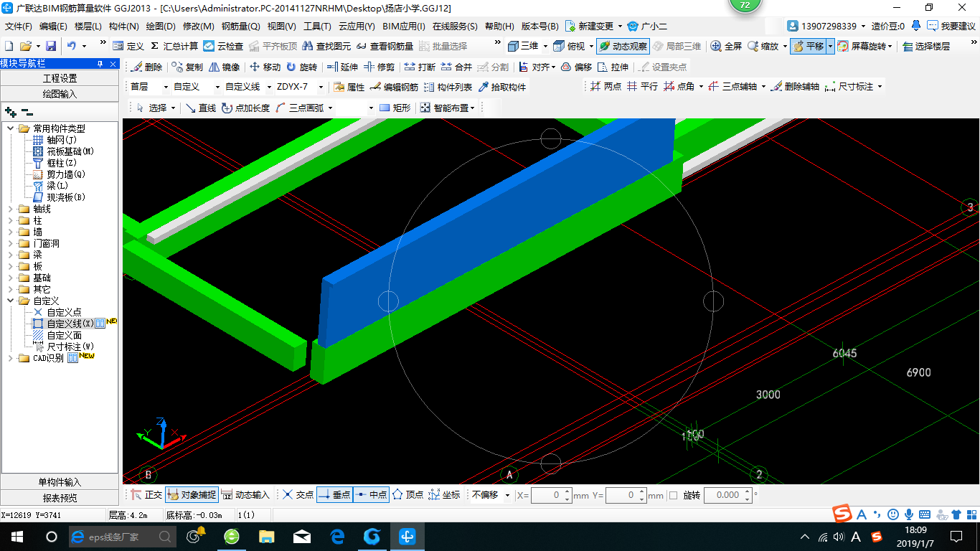Toggle 正交 orthogonal mode
Screen dimensions: 980x551
(x=146, y=495)
